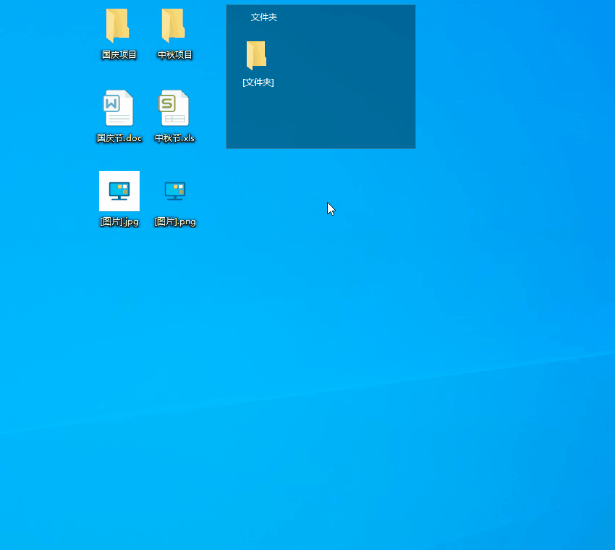Select the 国庆项目 folder icon
The width and height of the screenshot is (615, 550).
pos(118,25)
